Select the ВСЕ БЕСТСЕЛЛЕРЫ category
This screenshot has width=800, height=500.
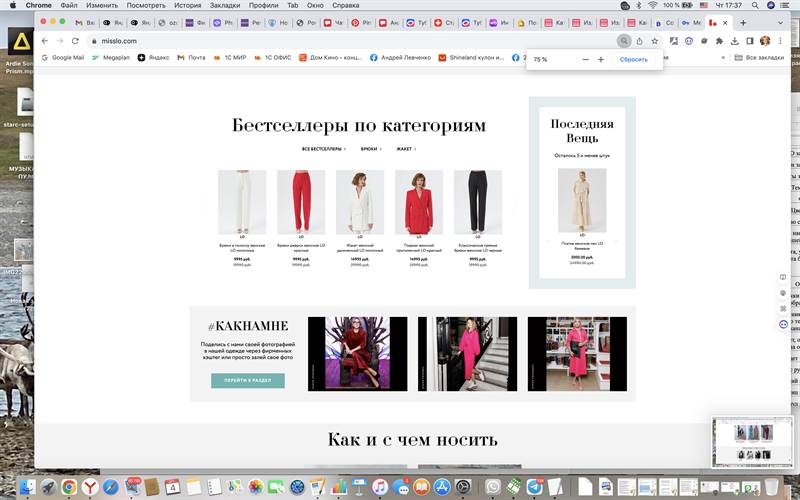(323, 149)
